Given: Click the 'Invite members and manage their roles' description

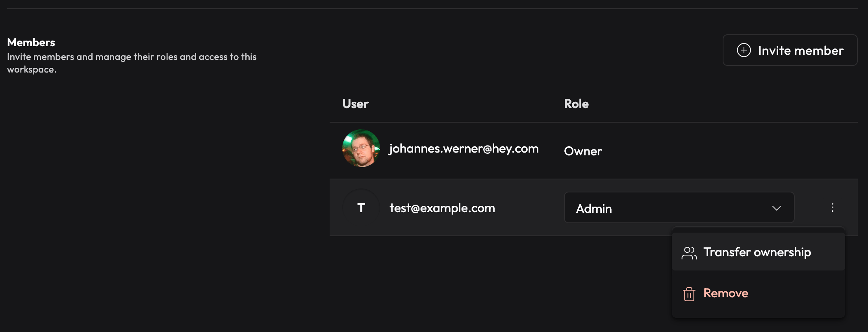Looking at the screenshot, I should 132,63.
